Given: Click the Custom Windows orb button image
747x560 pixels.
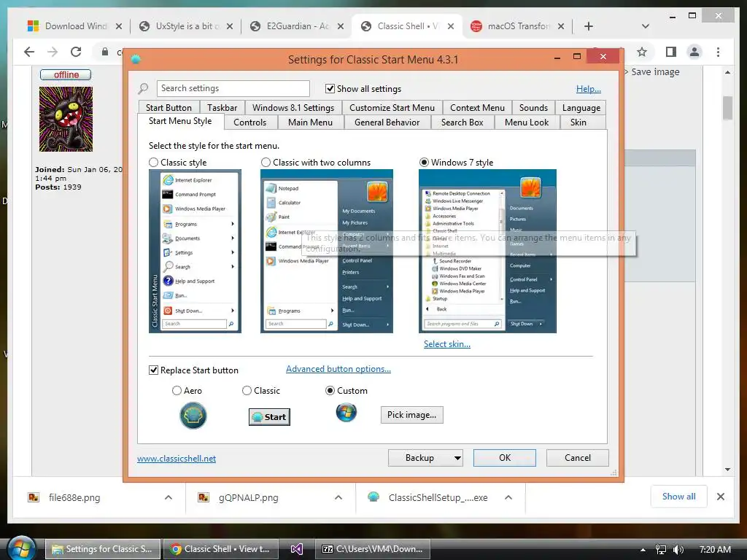Looking at the screenshot, I should [346, 413].
